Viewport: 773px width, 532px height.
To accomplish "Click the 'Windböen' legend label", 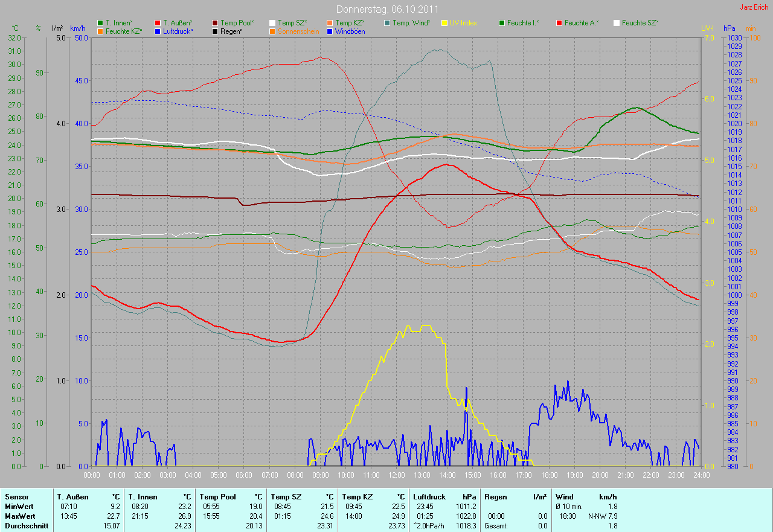I will click(350, 31).
